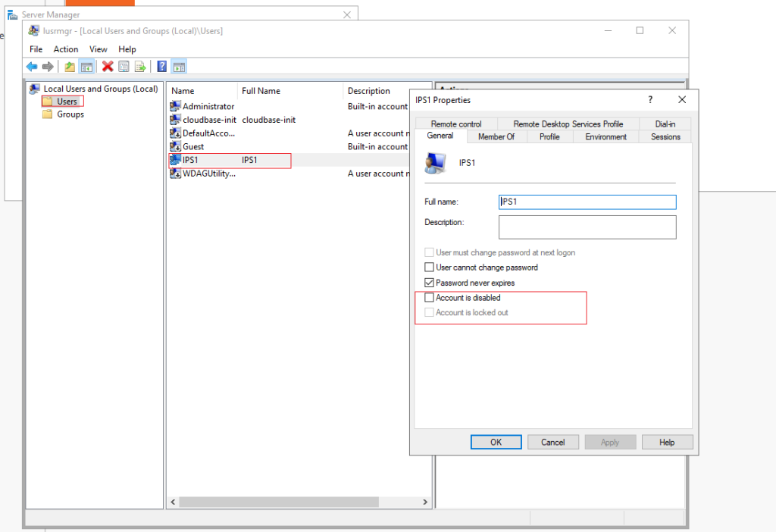Click the red Delete (X) toolbar icon
This screenshot has width=776, height=532.
(107, 66)
